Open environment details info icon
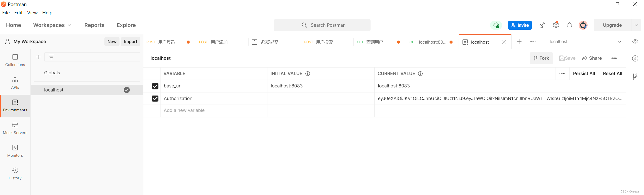The width and height of the screenshot is (644, 195). pyautogui.click(x=635, y=58)
